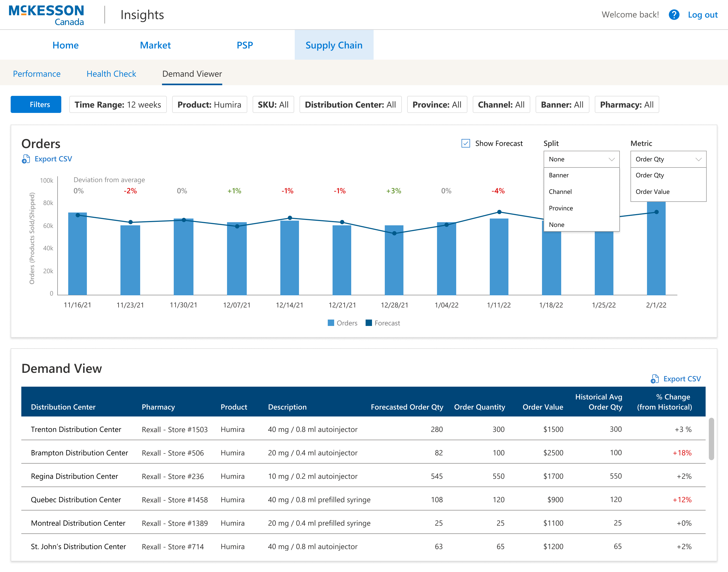Viewport: 728px width, 572px height.
Task: Choose Order Value from Metric options
Action: tap(652, 191)
